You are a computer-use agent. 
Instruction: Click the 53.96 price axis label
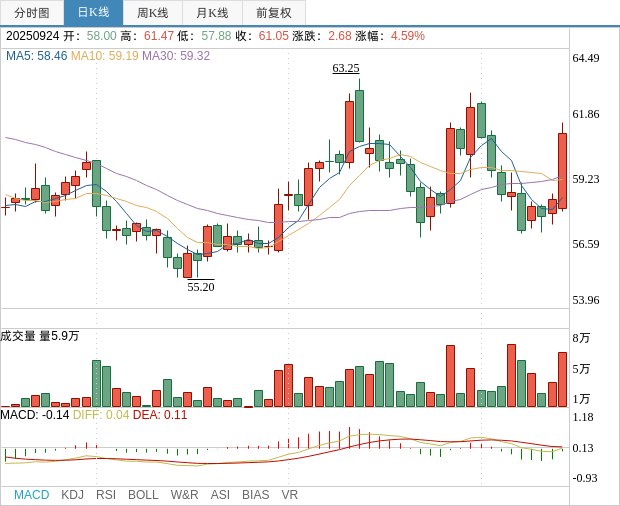tap(586, 300)
